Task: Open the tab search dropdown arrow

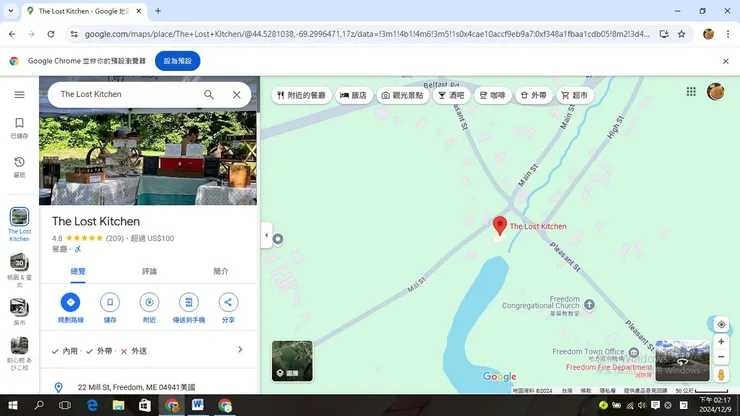Action: (x=10, y=11)
